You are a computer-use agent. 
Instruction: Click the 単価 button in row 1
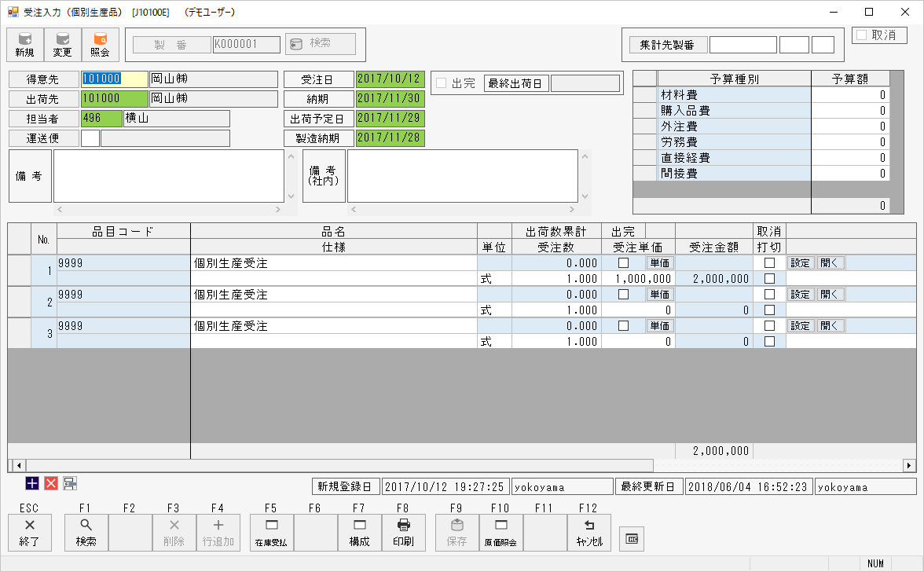click(x=660, y=263)
